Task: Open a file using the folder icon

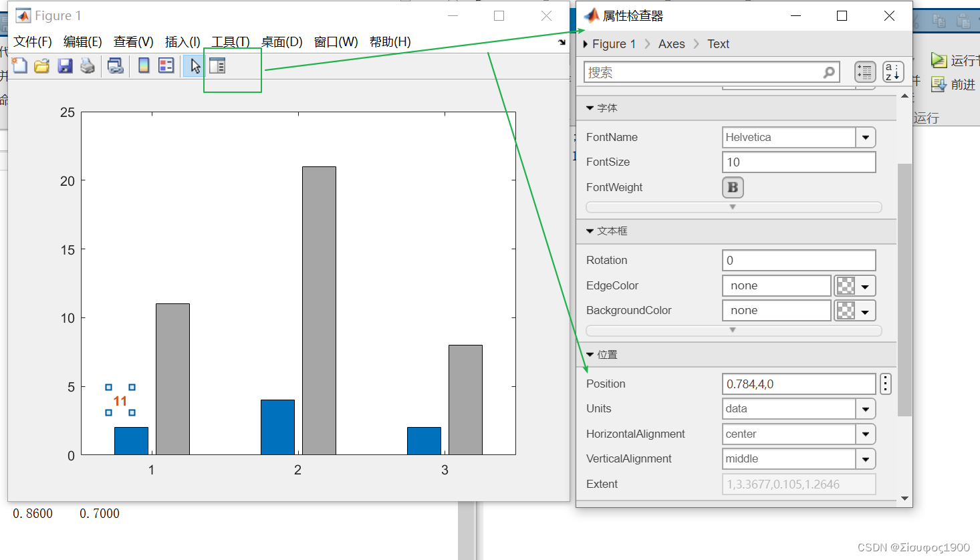Action: tap(41, 65)
